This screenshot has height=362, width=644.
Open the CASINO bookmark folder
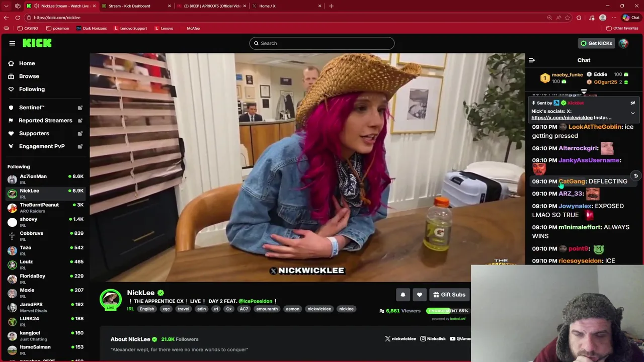tap(28, 29)
